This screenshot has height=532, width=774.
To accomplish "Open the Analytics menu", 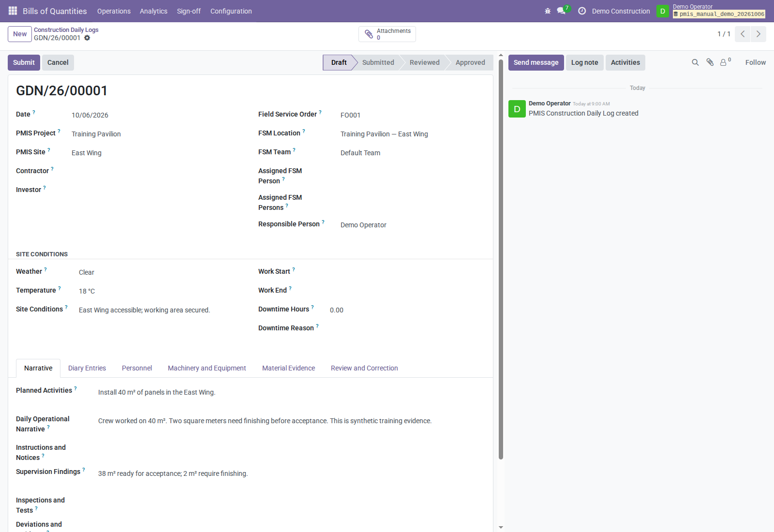I will point(153,11).
